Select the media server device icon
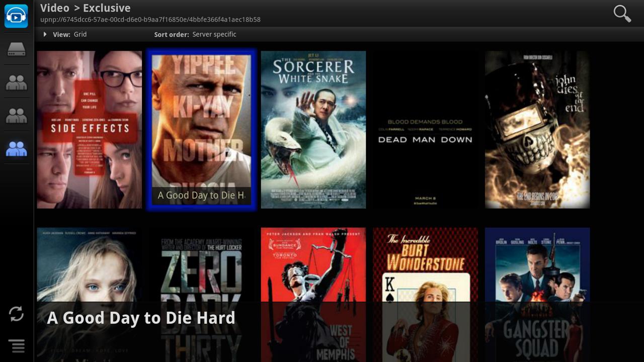This screenshot has height=362, width=644. pos(16,49)
